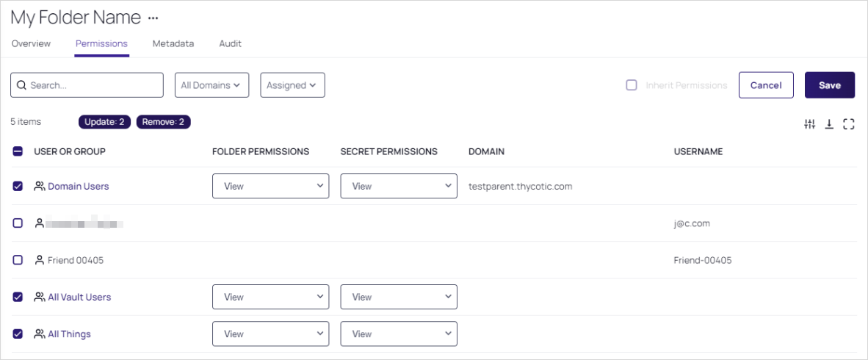Go to the Metadata tab

tap(173, 44)
